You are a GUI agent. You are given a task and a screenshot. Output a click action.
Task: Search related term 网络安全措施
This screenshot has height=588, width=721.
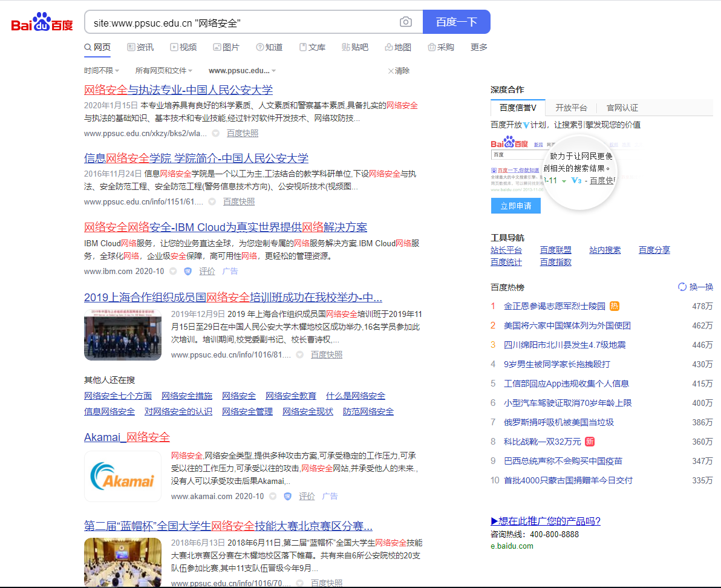pyautogui.click(x=187, y=396)
